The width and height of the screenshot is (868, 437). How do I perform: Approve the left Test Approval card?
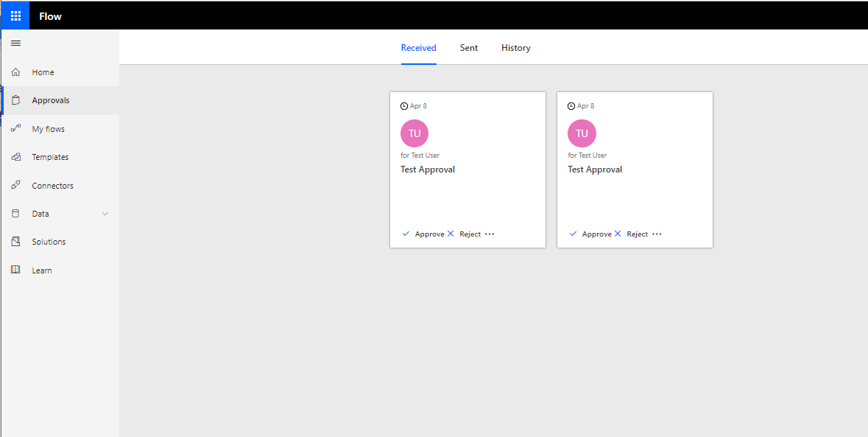[423, 234]
